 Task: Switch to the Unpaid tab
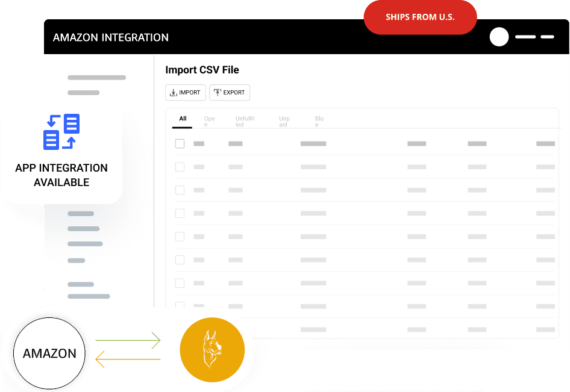click(284, 122)
